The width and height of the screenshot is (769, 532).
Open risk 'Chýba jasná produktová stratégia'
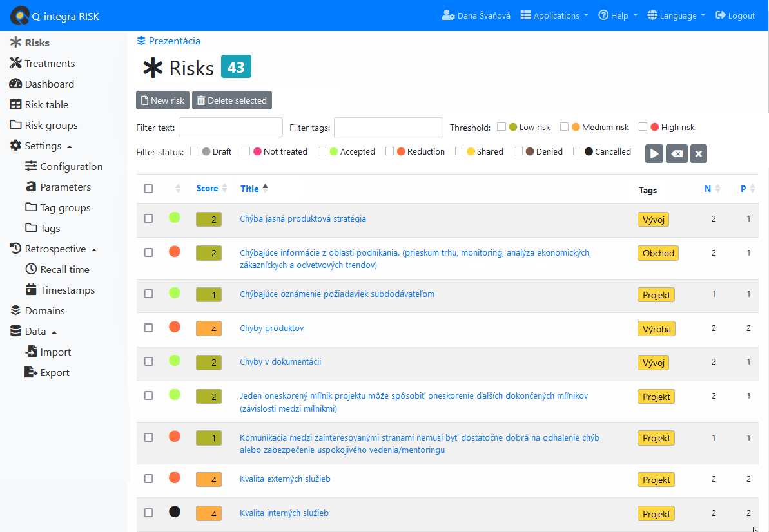[x=303, y=218]
